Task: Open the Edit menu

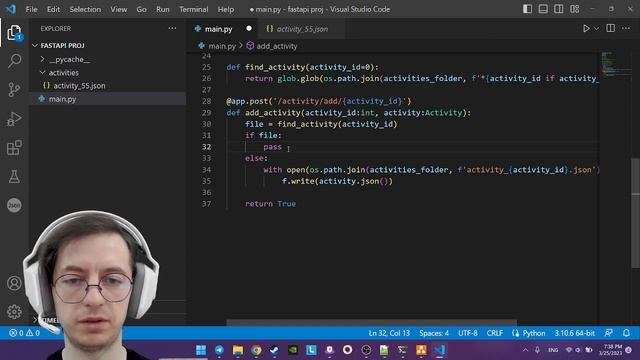Action: click(x=53, y=9)
